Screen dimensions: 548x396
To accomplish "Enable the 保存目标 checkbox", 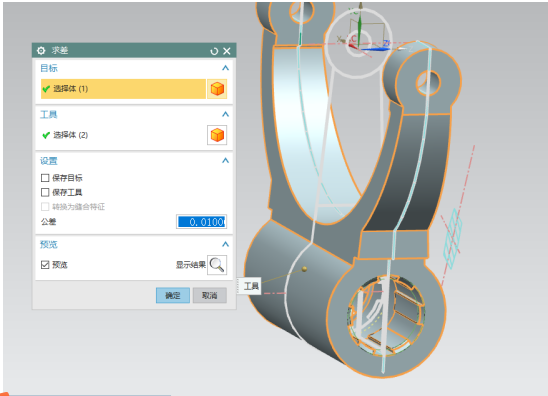I will pos(45,178).
